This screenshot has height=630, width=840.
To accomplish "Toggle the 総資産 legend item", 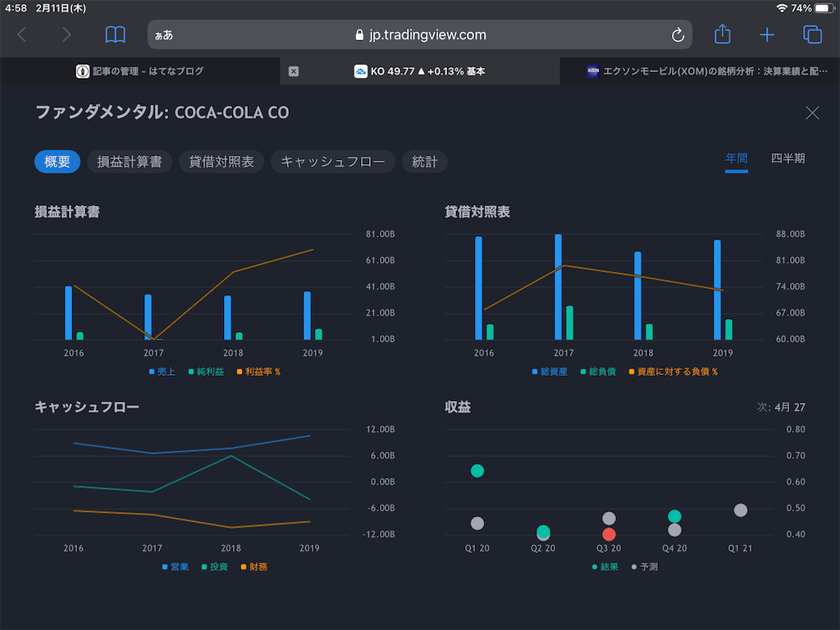I will pos(550,372).
